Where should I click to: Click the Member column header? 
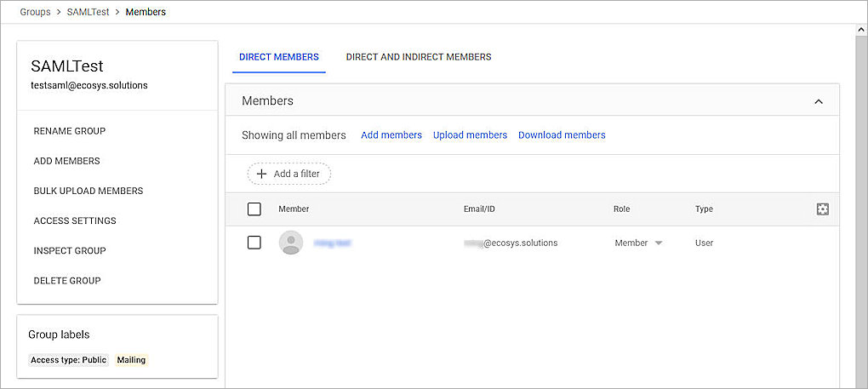294,209
